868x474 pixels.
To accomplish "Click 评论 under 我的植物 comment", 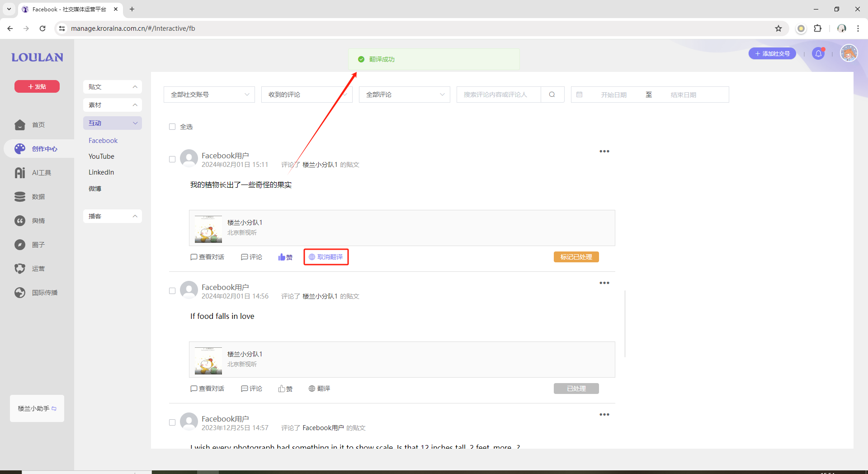I will 252,257.
